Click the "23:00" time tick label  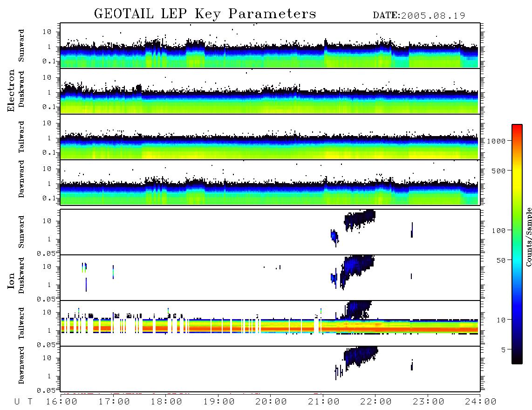coord(429,402)
